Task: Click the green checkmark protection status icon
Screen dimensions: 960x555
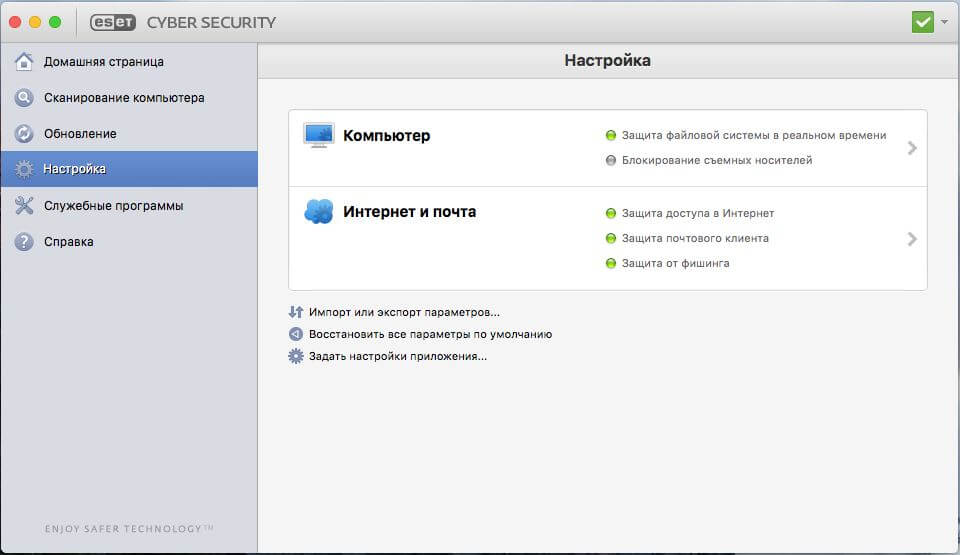Action: click(x=923, y=22)
